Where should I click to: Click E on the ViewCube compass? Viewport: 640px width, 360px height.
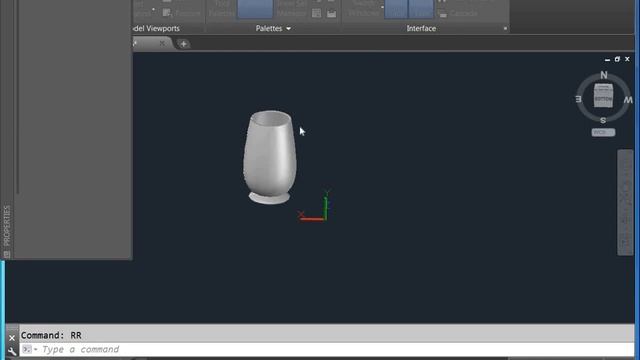(578, 99)
